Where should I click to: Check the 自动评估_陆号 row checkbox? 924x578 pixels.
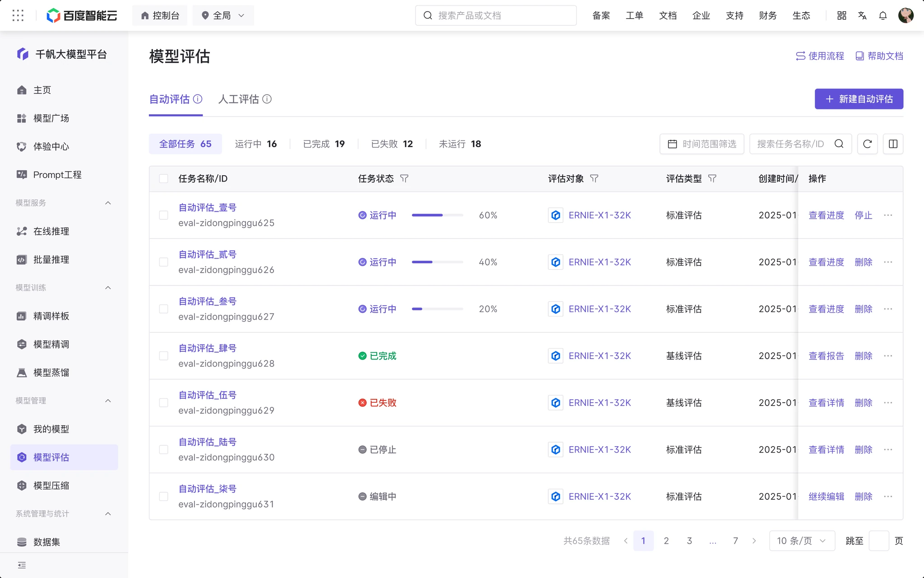(x=164, y=450)
